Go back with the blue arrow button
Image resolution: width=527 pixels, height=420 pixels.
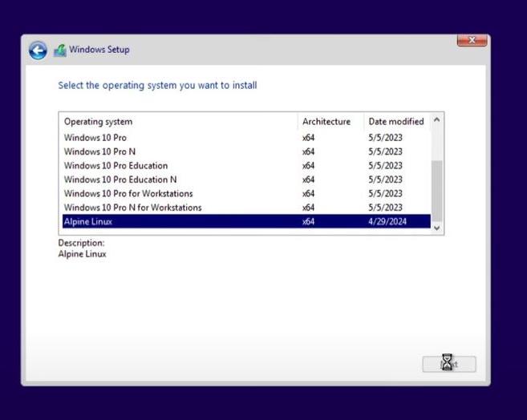[x=38, y=50]
